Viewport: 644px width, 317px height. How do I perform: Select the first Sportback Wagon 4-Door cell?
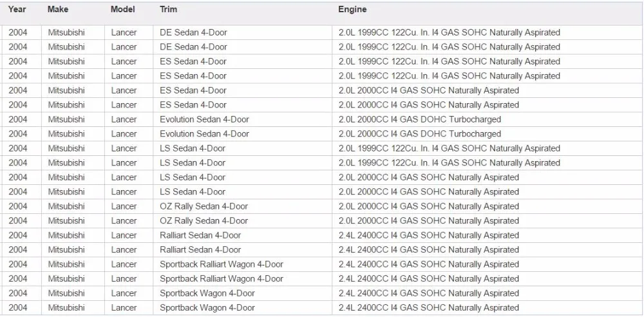242,293
